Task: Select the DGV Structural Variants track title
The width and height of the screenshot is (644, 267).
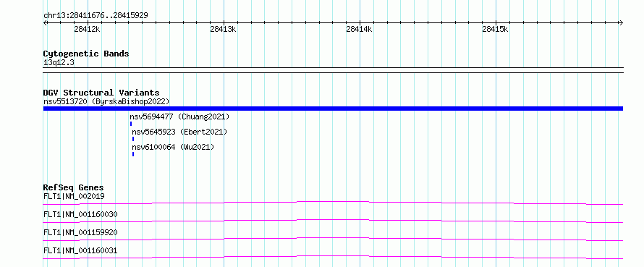Action: point(101,93)
